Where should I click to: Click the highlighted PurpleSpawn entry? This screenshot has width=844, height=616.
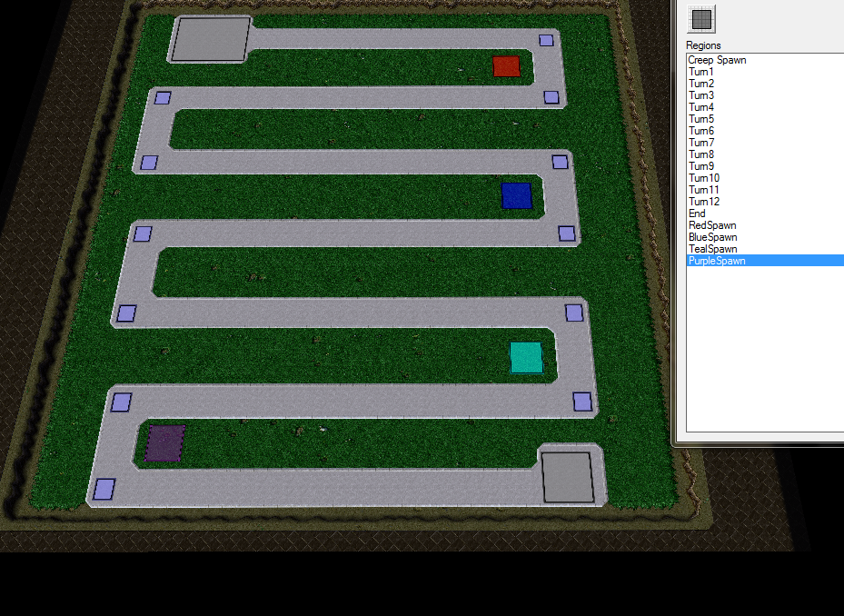717,261
